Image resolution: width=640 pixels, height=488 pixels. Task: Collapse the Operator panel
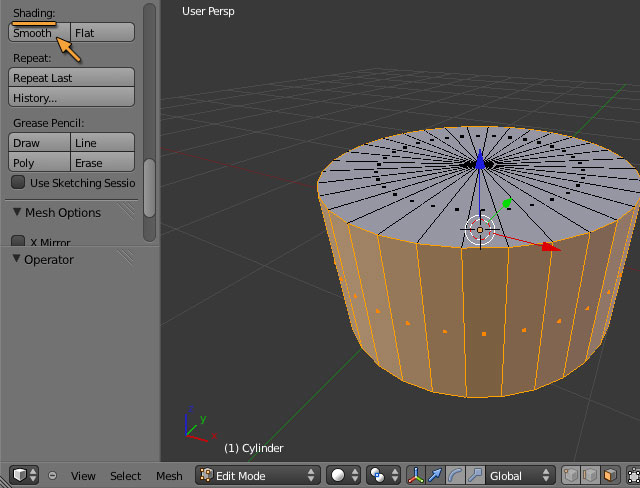(x=17, y=259)
